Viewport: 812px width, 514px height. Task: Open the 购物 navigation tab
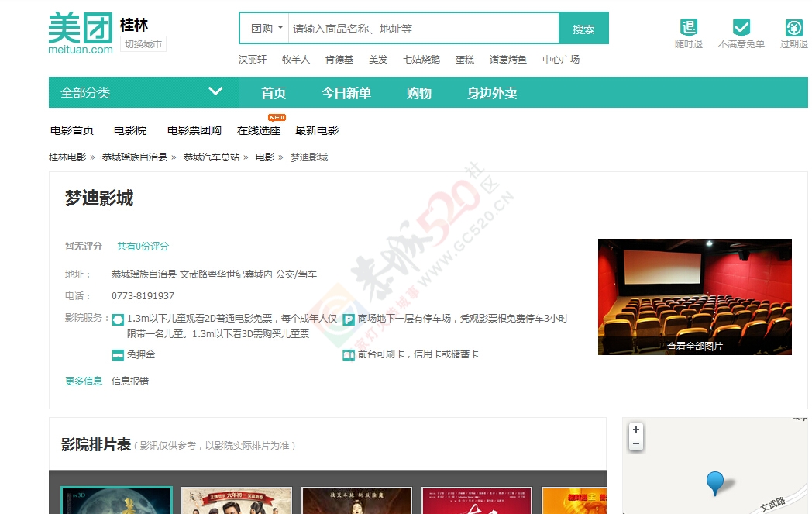(x=419, y=93)
